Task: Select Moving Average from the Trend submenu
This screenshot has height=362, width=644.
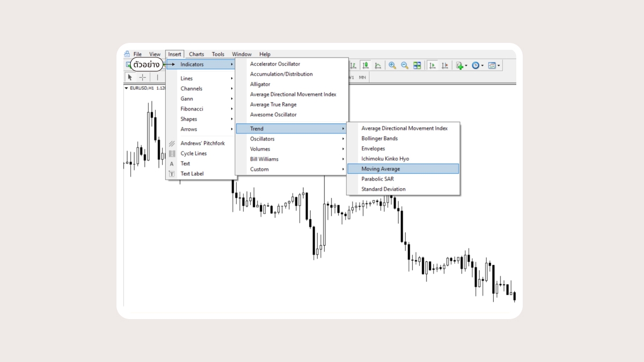Action: tap(381, 168)
